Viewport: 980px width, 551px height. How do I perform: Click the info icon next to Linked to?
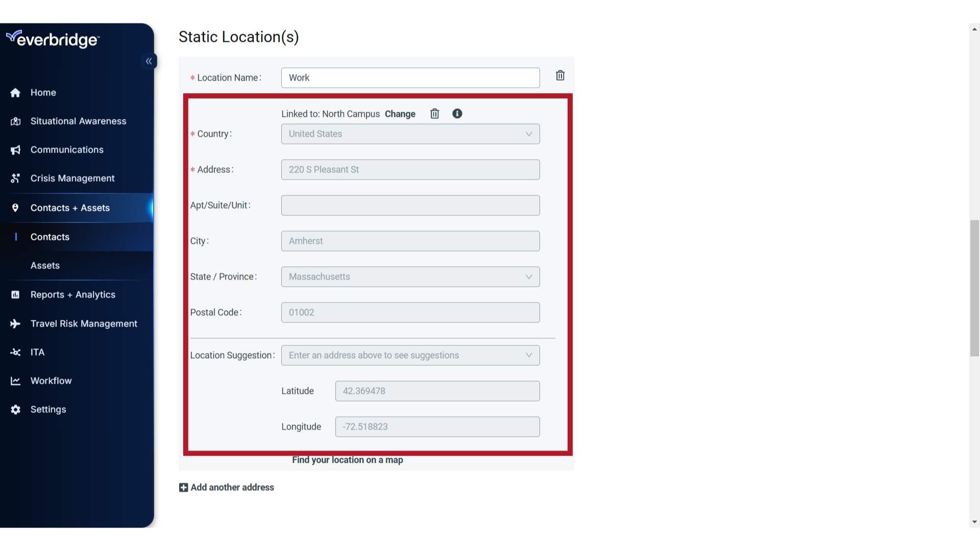pyautogui.click(x=457, y=113)
